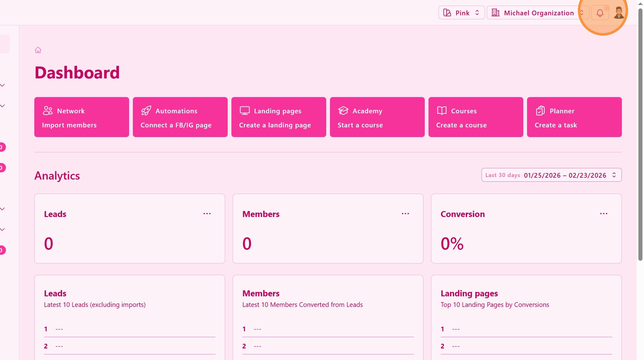Viewport: 644px width, 360px height.
Task: Click the Landing pages monitor icon
Action: [245, 111]
